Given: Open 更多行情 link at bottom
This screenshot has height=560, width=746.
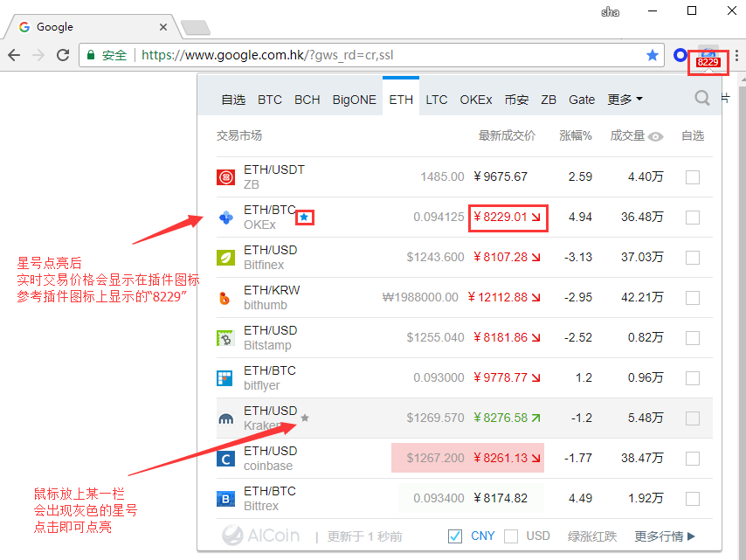Looking at the screenshot, I should (665, 536).
